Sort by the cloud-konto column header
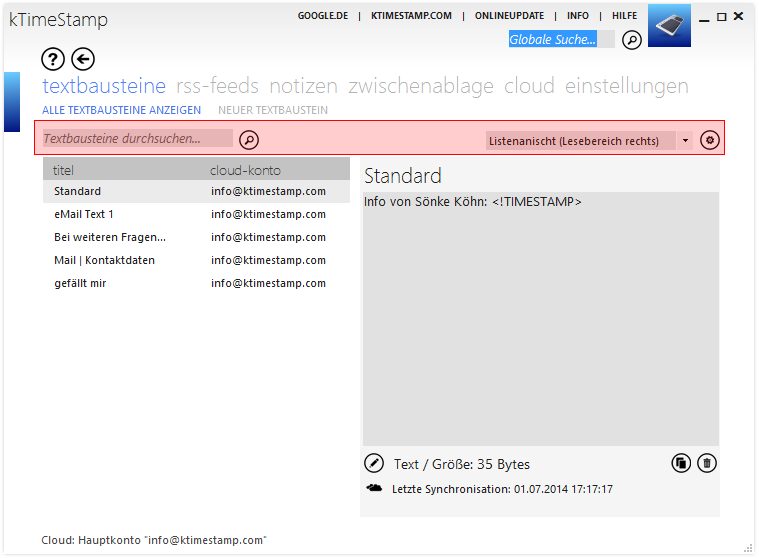Viewport: 759px width, 558px height. coord(245,170)
